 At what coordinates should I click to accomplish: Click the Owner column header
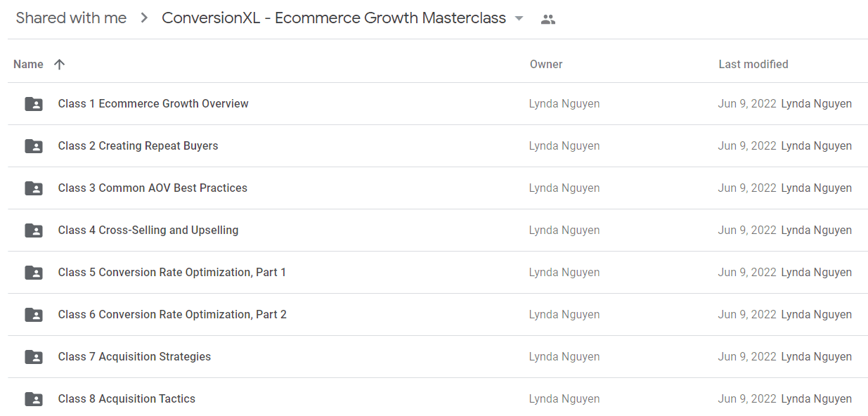[546, 65]
